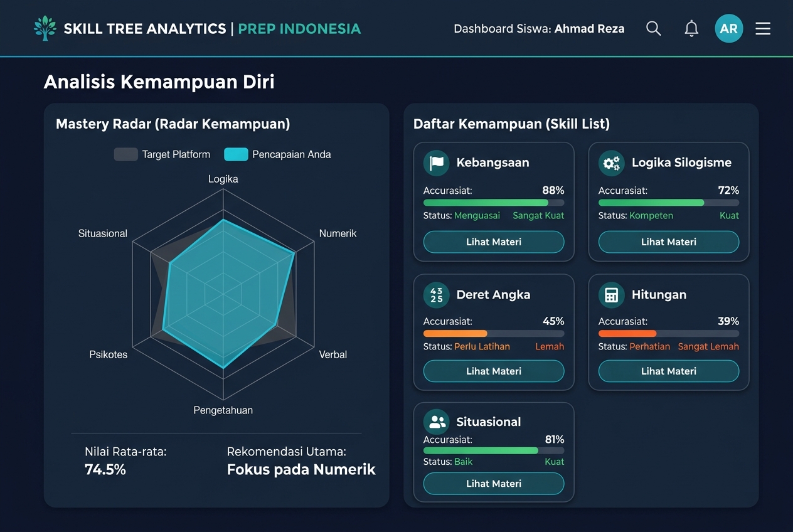Click the Numerik axis label on radar
The height and width of the screenshot is (532, 793).
(338, 233)
